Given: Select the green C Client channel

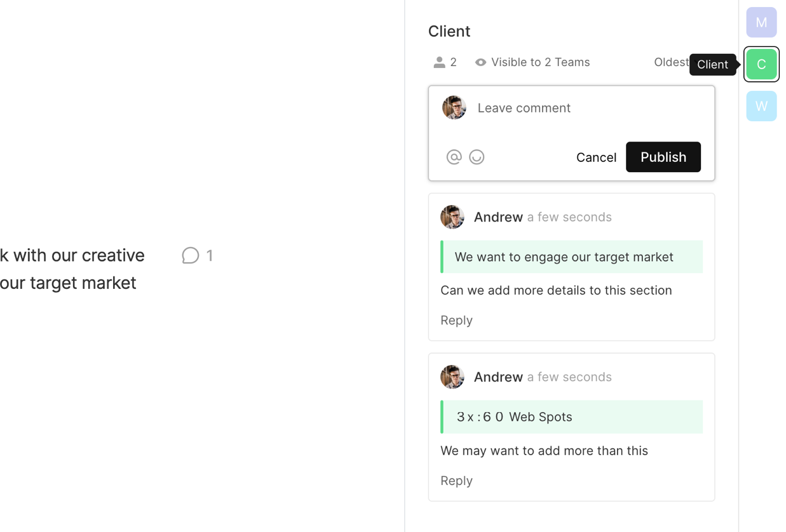Looking at the screenshot, I should [761, 64].
